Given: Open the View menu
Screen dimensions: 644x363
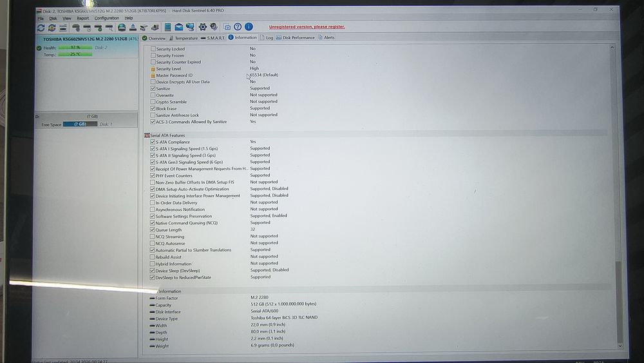Looking at the screenshot, I should pyautogui.click(x=67, y=19).
